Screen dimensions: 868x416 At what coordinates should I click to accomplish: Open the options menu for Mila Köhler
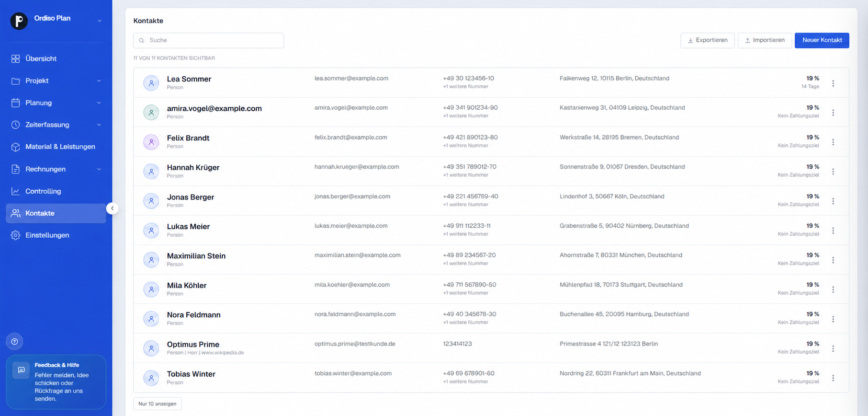(x=833, y=289)
